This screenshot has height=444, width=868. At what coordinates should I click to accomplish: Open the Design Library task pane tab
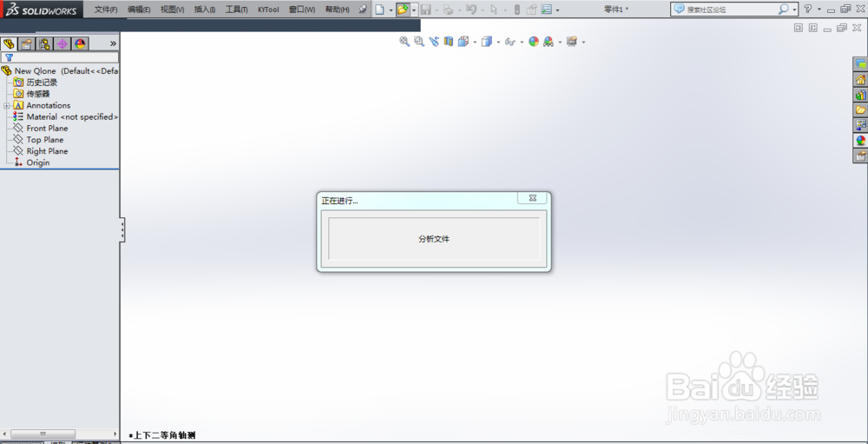tap(860, 95)
